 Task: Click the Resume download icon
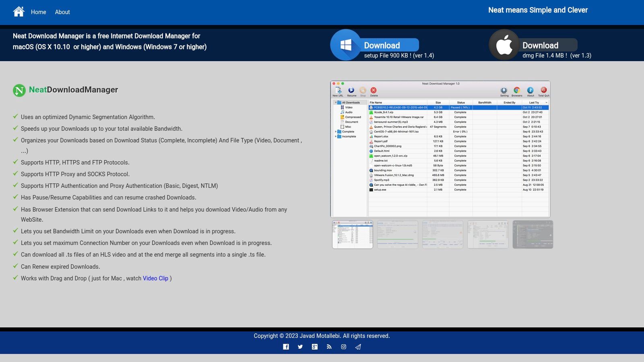pos(351,90)
